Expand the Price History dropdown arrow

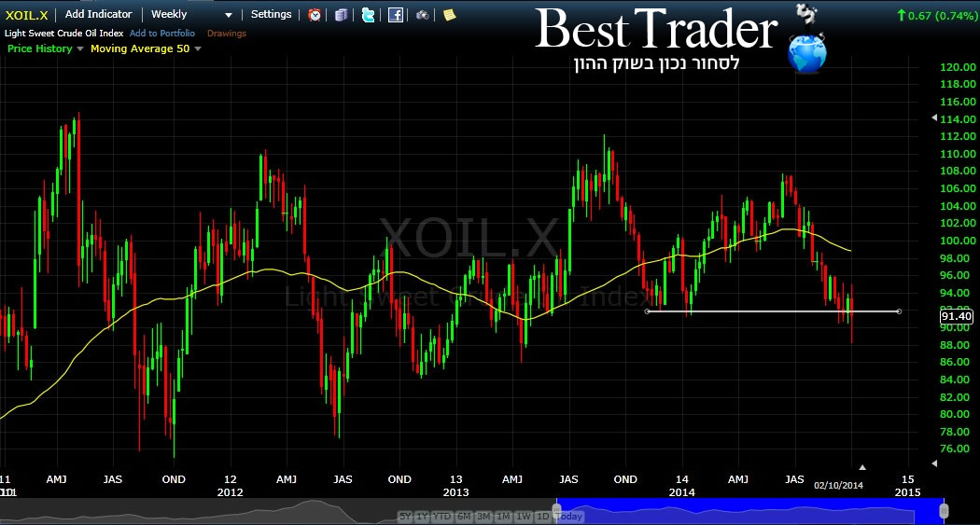pos(79,48)
